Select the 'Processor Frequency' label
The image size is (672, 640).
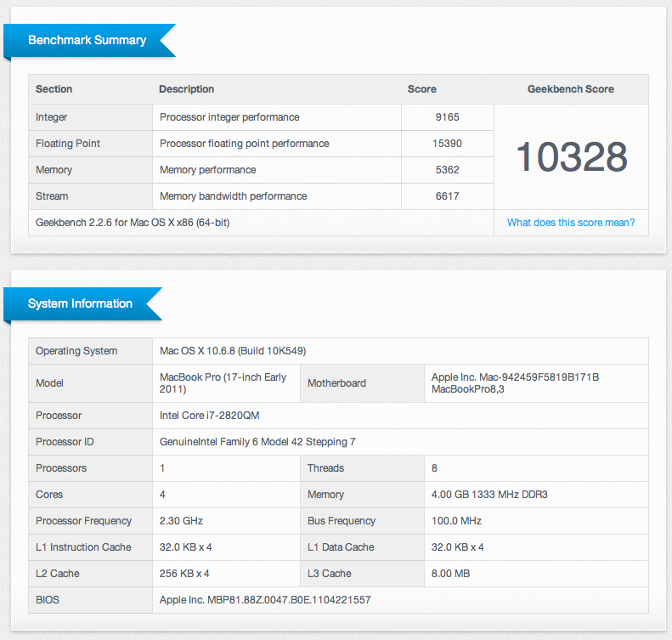pos(83,521)
